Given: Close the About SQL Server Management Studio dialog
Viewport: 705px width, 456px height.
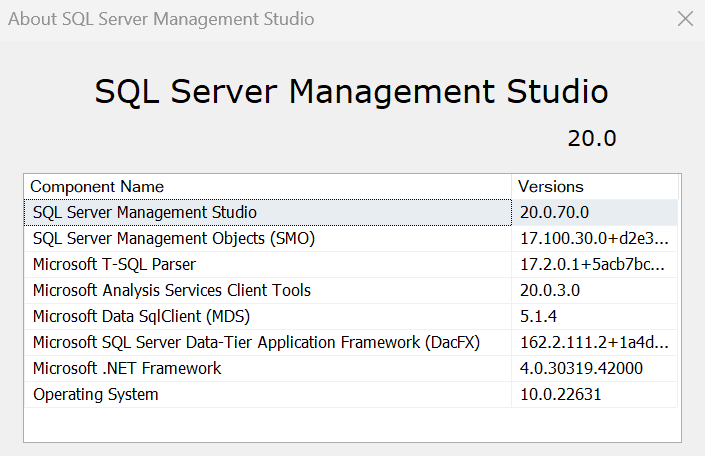Looking at the screenshot, I should 685,19.
